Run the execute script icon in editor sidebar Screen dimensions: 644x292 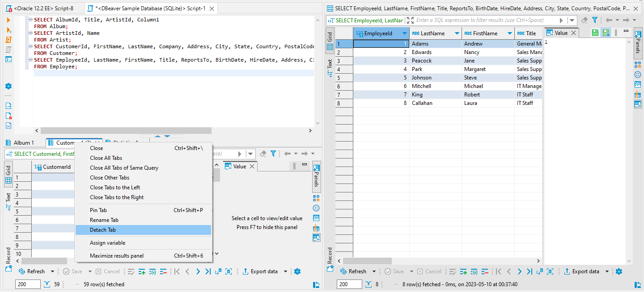click(8, 40)
